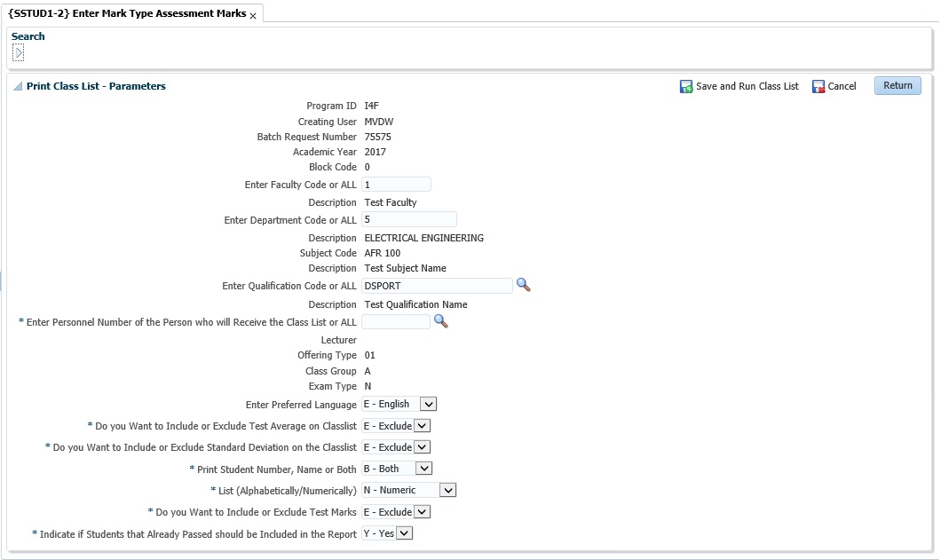Viewport: 941px width, 560px height.
Task: Click the Save and Run Class List icon
Action: point(686,87)
